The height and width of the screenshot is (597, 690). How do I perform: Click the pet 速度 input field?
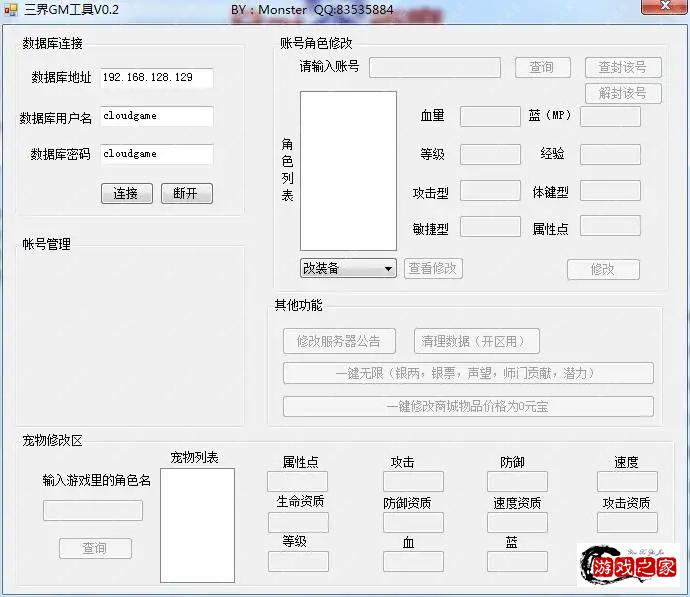[x=628, y=482]
